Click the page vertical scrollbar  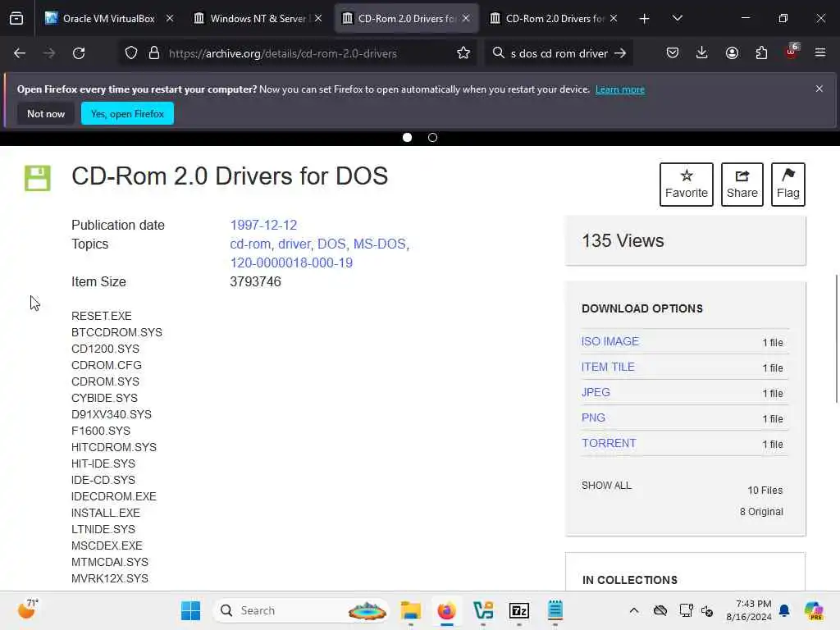click(x=836, y=339)
